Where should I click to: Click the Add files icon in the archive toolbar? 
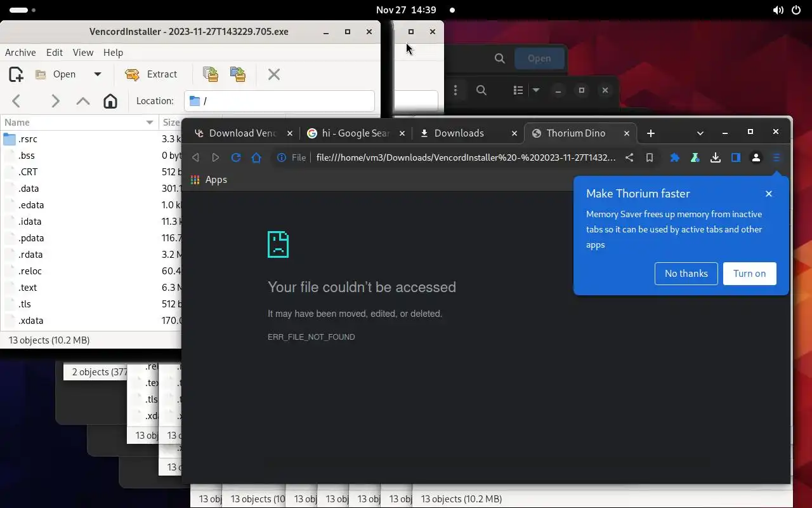point(211,74)
